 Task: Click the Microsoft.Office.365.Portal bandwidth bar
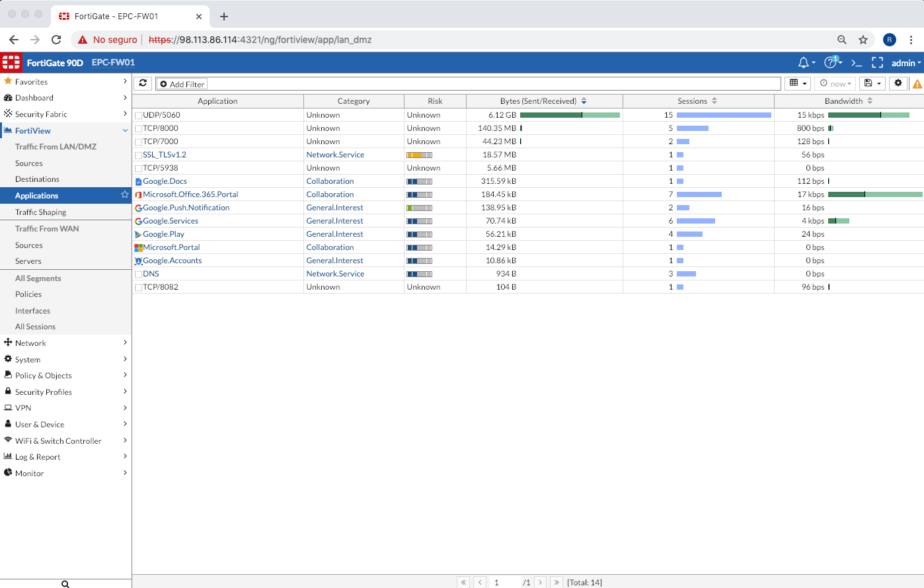[875, 194]
